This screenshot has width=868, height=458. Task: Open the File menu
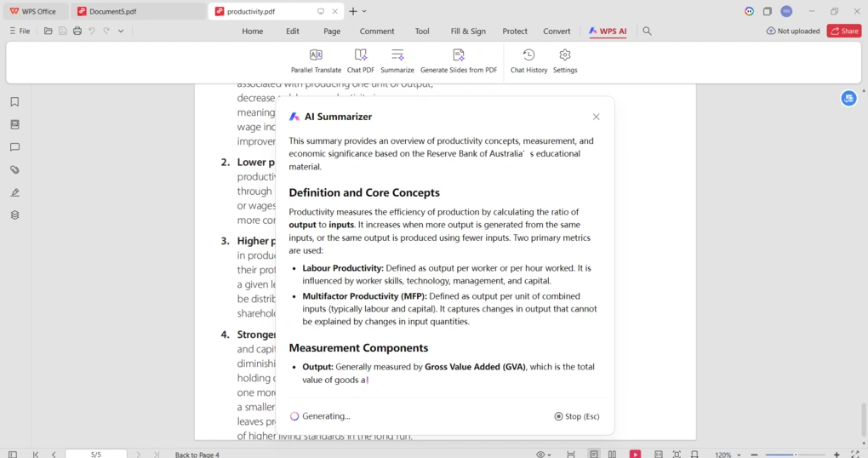20,31
